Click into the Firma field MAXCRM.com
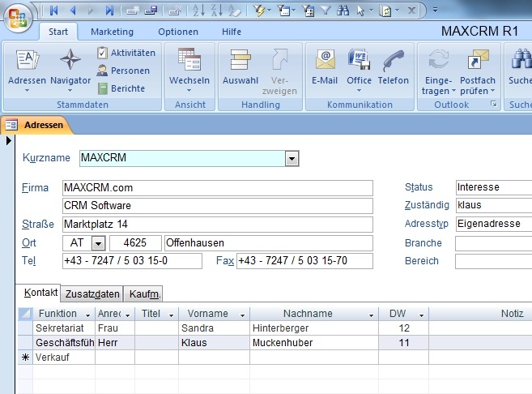This screenshot has height=394, width=532. [216, 188]
